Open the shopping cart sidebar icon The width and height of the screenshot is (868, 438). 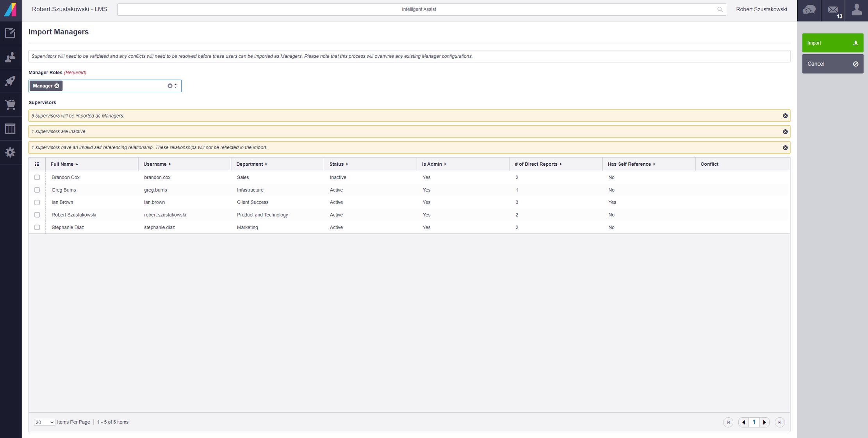(11, 105)
